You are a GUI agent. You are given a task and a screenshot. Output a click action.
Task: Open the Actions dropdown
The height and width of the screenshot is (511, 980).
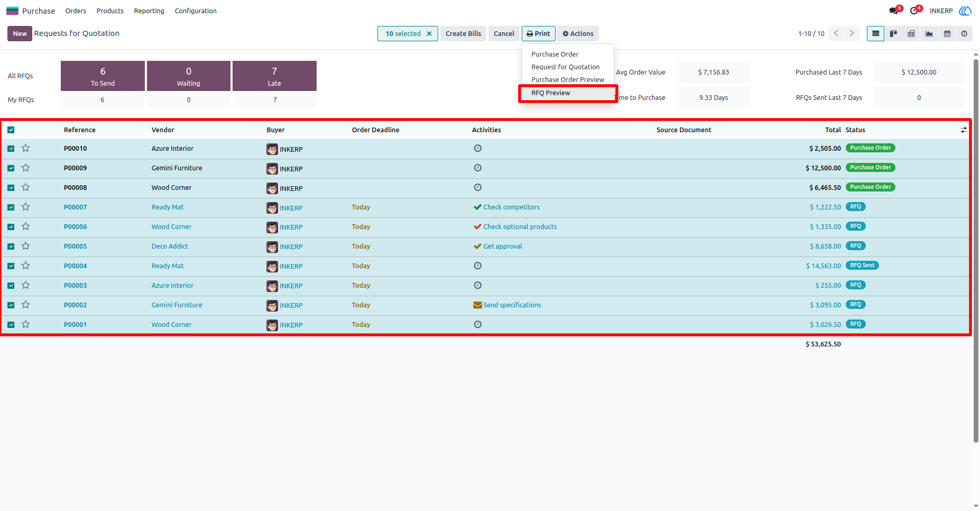tap(578, 33)
